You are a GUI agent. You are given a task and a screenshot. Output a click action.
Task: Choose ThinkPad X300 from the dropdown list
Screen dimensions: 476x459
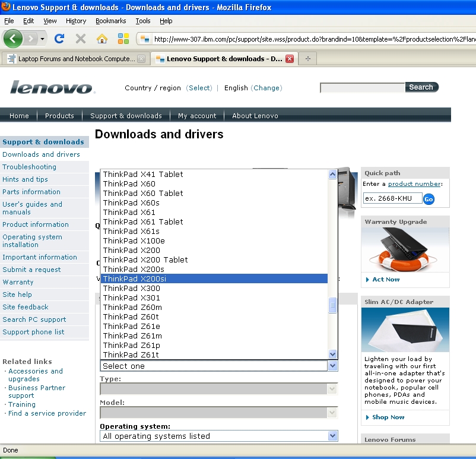coord(214,288)
